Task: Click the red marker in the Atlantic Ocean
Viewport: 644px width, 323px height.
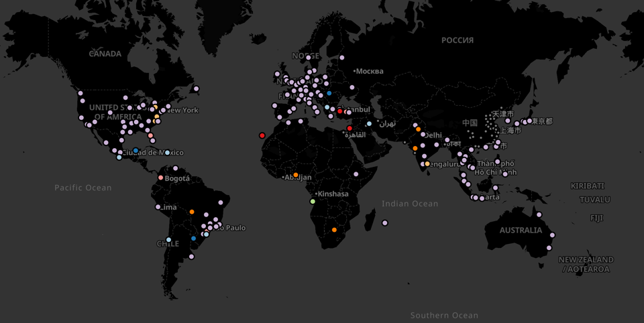Action: [262, 135]
